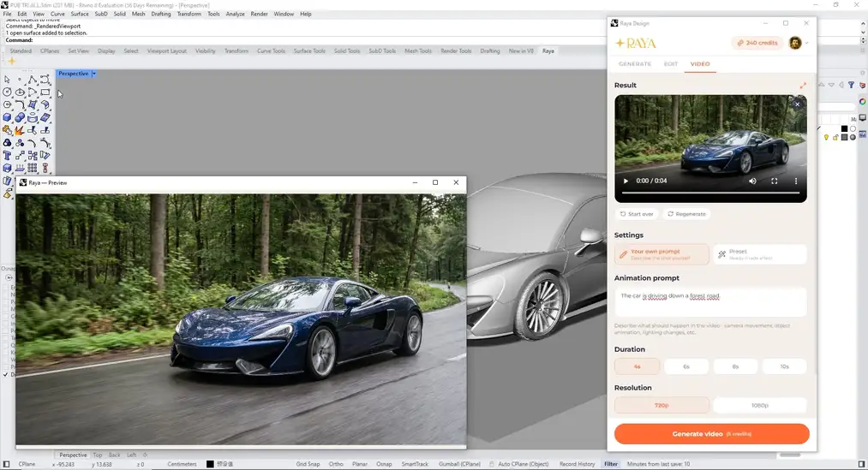Open the color wheel panel icon
Viewport: 868px width, 470px height.
[x=863, y=102]
